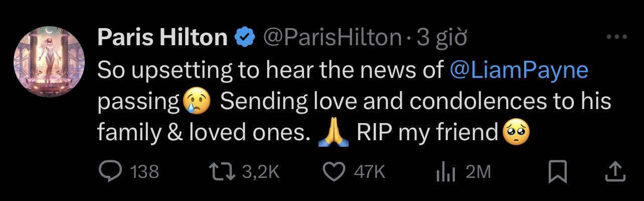The width and height of the screenshot is (644, 201).
Task: Open the @ParisHilton handle link
Action: coord(332,38)
